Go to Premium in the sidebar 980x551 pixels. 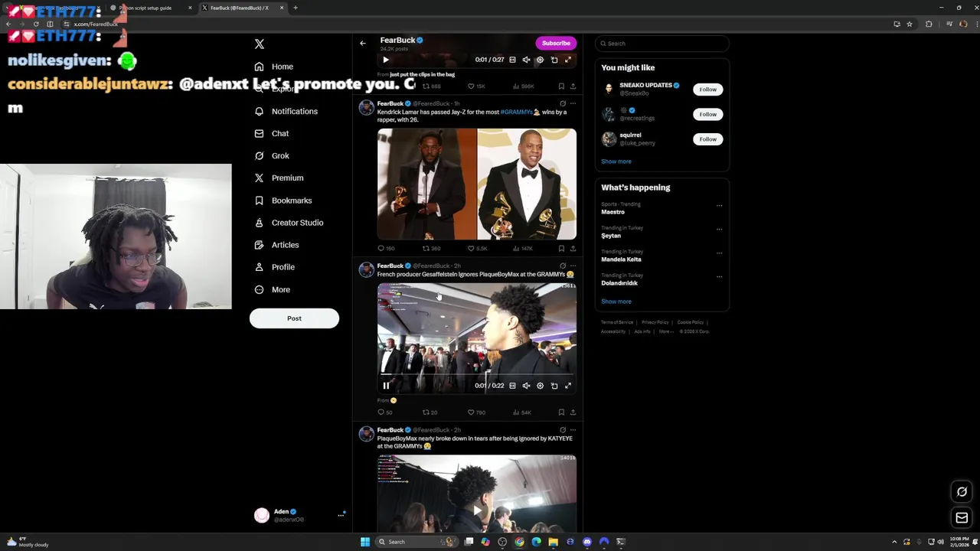pos(279,178)
